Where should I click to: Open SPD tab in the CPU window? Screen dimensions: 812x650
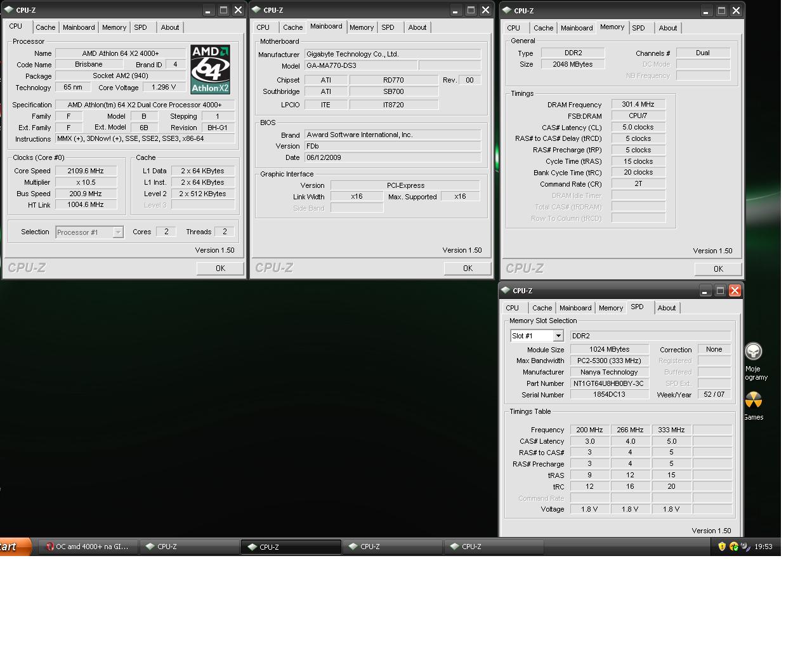coord(141,27)
